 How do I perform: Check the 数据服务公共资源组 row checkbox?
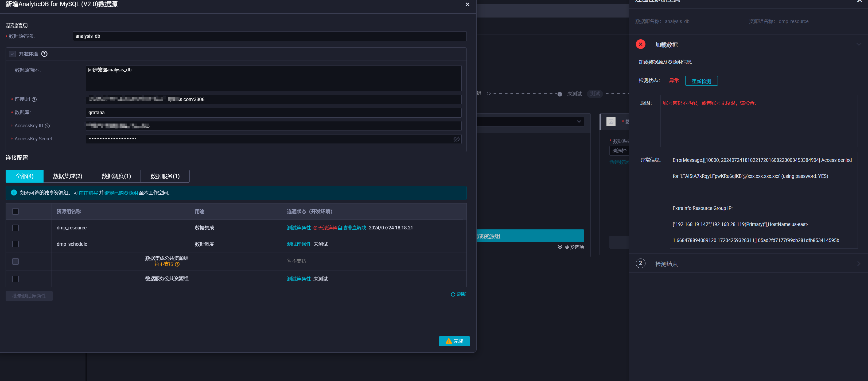tap(15, 279)
